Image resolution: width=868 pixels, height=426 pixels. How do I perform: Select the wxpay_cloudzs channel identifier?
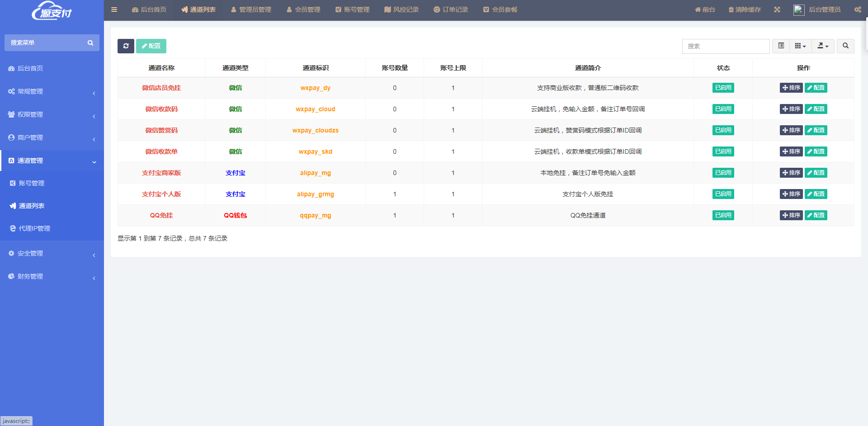pyautogui.click(x=316, y=130)
